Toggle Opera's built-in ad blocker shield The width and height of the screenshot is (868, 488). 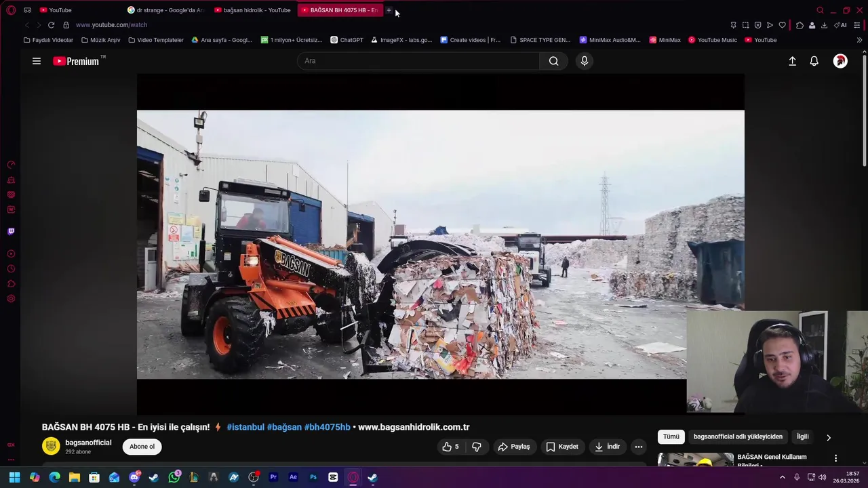[757, 25]
